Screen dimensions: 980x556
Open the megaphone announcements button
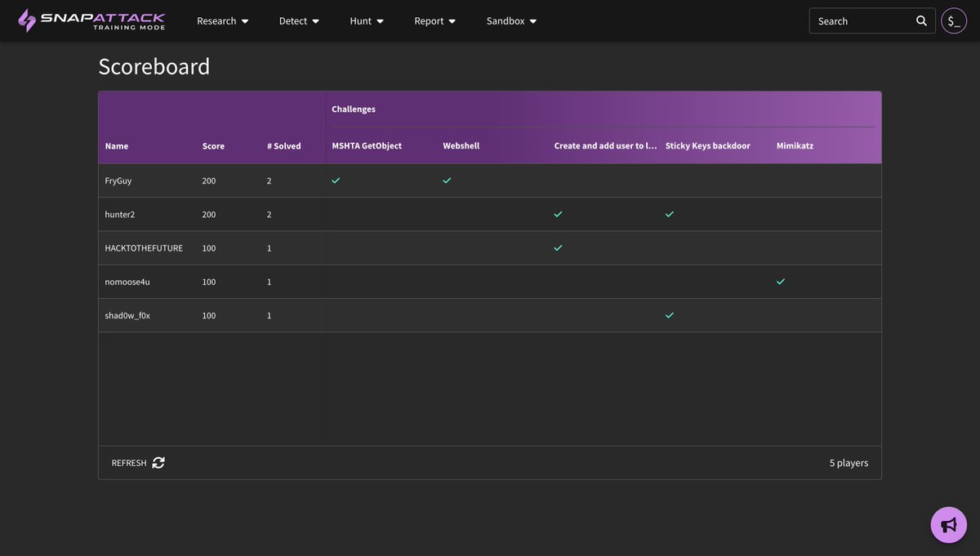click(x=949, y=525)
